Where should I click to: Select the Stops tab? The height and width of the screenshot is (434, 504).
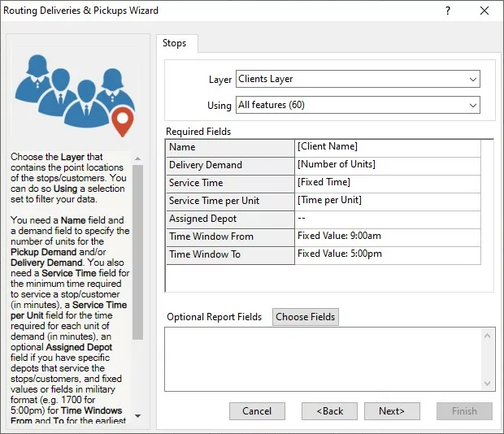click(175, 43)
